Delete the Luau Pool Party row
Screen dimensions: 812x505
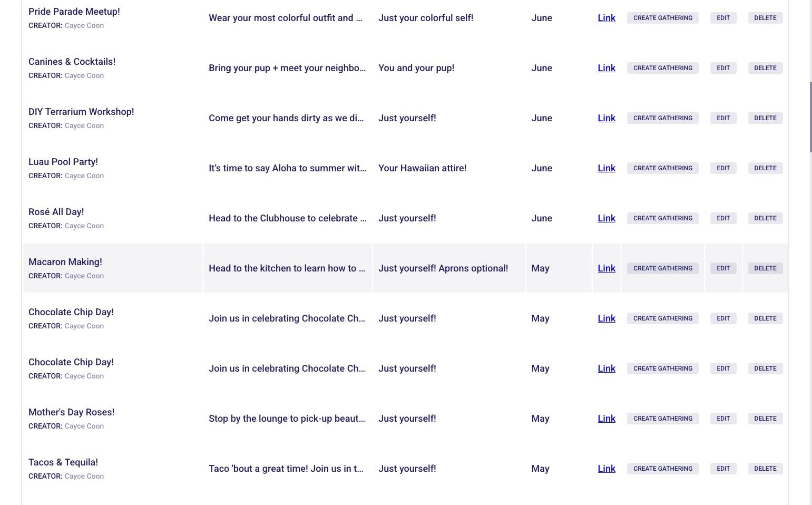(x=765, y=168)
